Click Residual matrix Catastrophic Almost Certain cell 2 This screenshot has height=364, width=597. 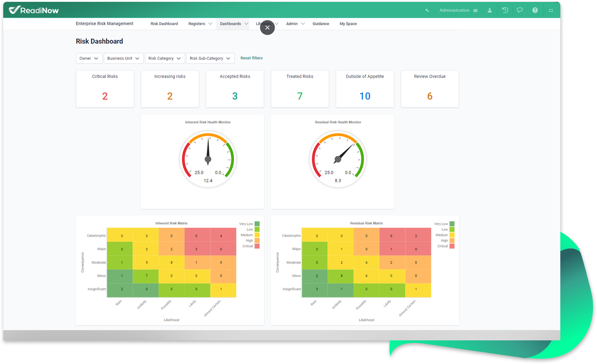[418, 236]
